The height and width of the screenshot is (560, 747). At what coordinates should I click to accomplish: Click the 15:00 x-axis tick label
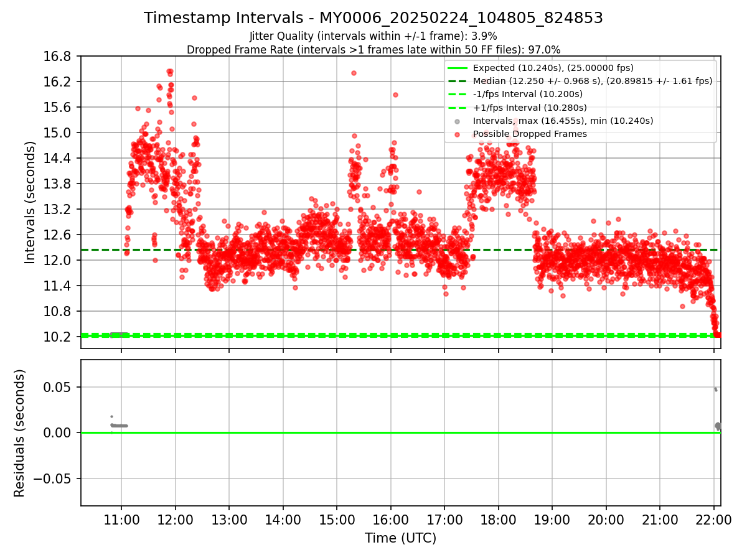coord(337,519)
